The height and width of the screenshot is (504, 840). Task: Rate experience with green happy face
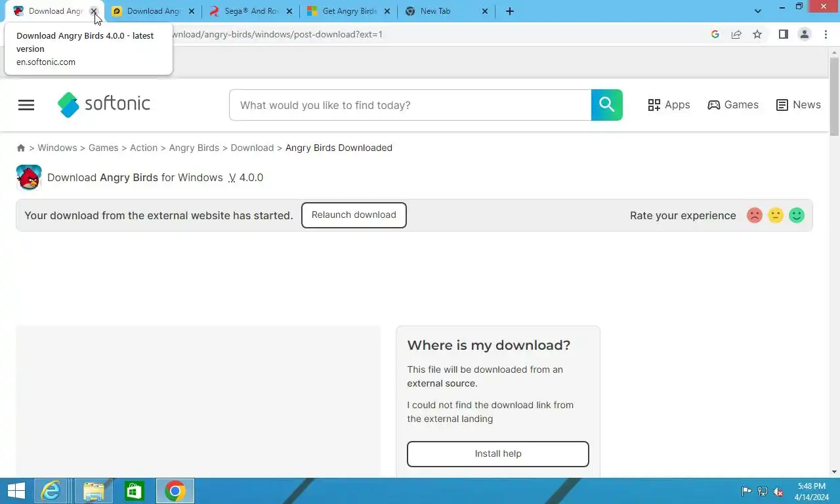pyautogui.click(x=797, y=215)
